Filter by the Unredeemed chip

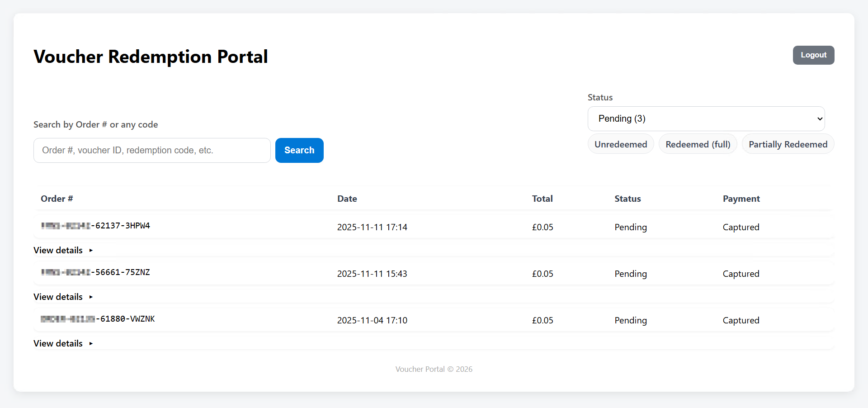pos(620,144)
